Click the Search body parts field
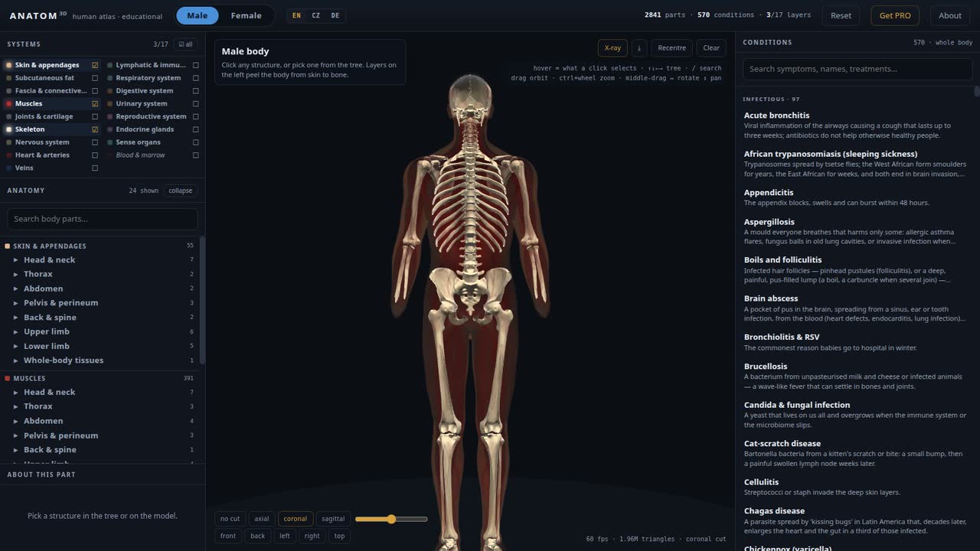The image size is (980, 551). pos(103,219)
